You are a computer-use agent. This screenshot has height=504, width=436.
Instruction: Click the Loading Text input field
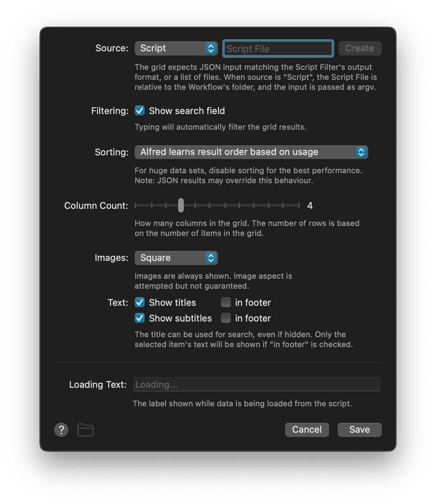256,385
